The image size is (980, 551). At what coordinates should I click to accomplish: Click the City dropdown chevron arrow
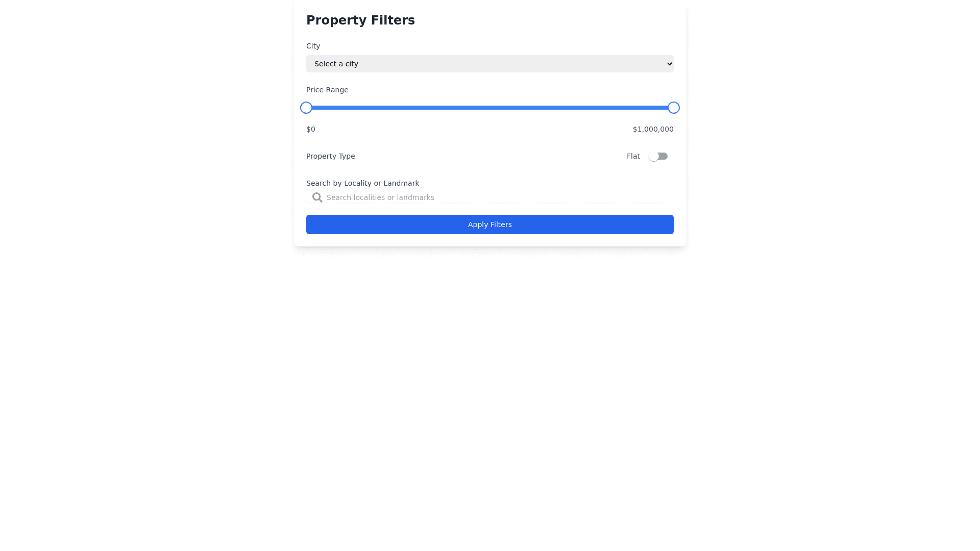pos(670,64)
